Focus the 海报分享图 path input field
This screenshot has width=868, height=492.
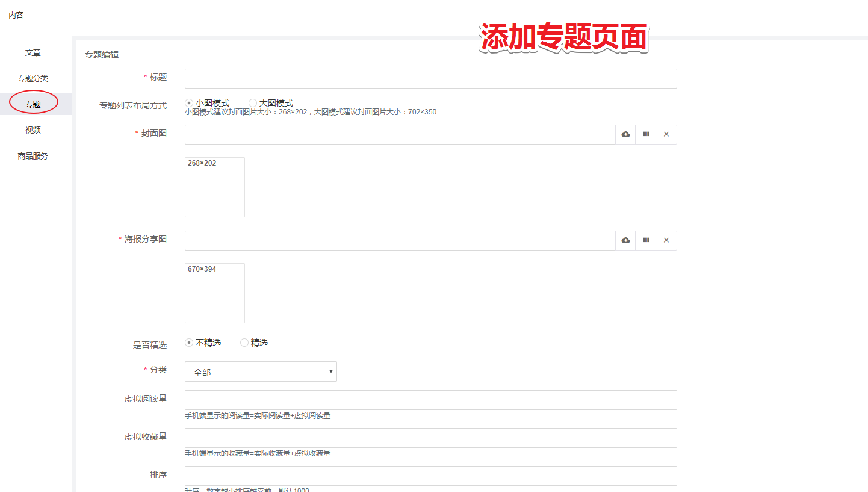tap(400, 240)
